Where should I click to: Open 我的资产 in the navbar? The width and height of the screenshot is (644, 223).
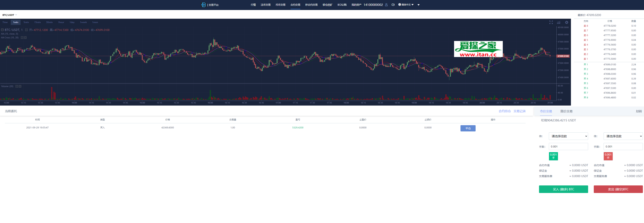(x=356, y=5)
